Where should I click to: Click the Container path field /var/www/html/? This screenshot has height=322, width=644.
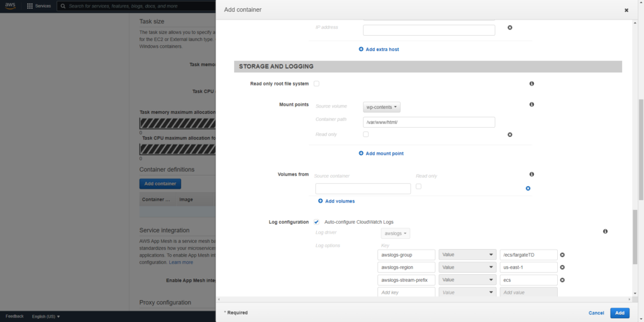(429, 123)
